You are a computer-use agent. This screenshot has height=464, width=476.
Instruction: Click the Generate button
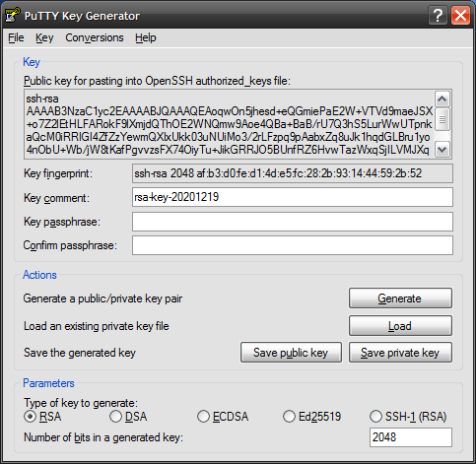coord(400,298)
